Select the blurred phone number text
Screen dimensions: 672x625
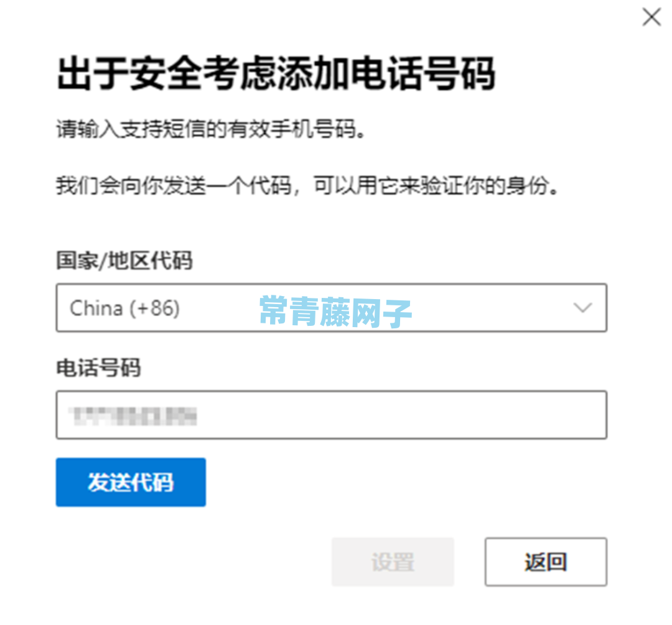click(133, 416)
